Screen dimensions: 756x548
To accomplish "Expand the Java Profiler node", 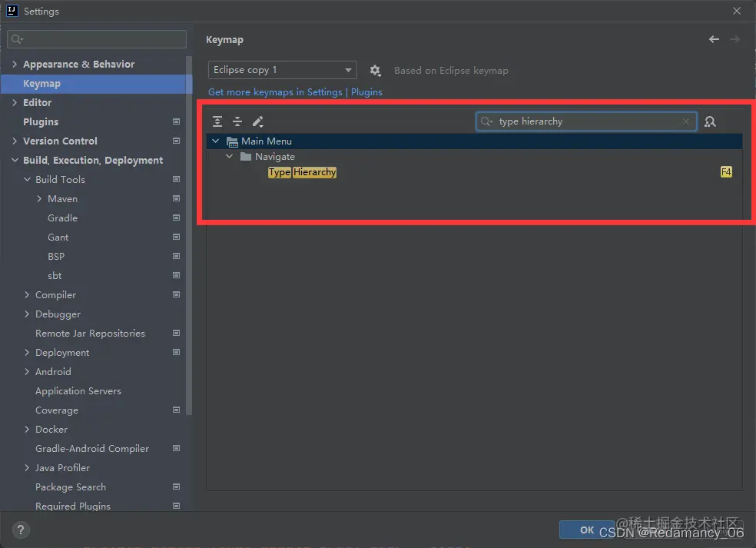I will [27, 468].
